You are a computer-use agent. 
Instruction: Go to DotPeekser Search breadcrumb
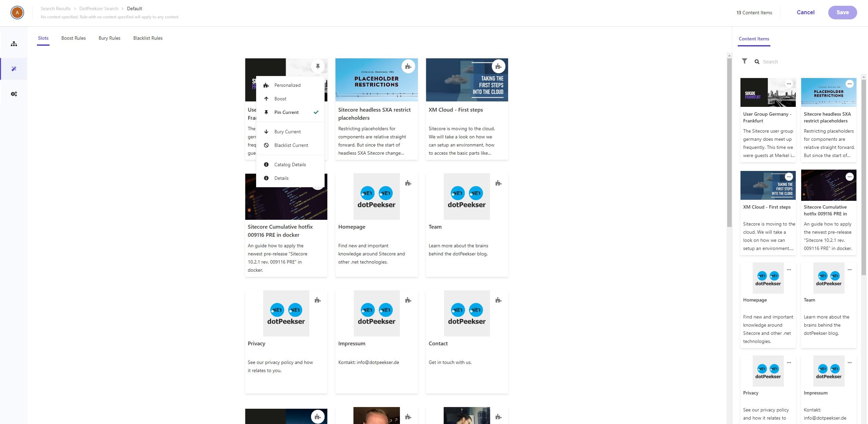[99, 8]
